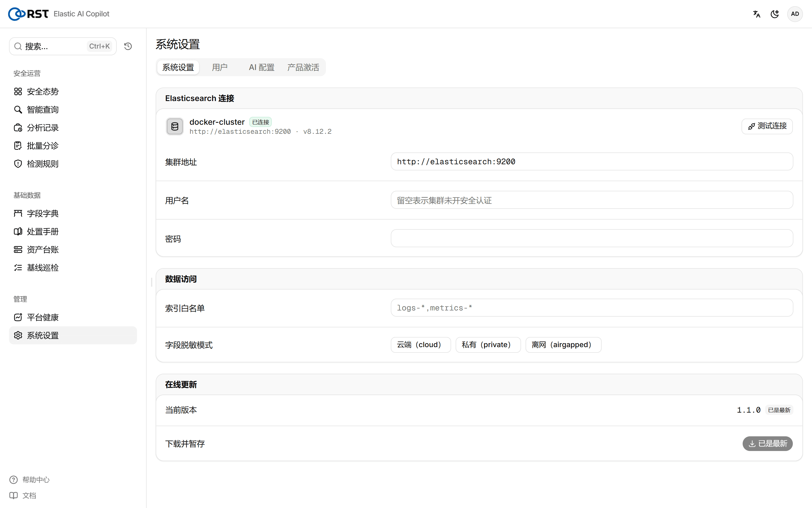Click version number 1.1.0
The height and width of the screenshot is (508, 812).
[749, 410]
